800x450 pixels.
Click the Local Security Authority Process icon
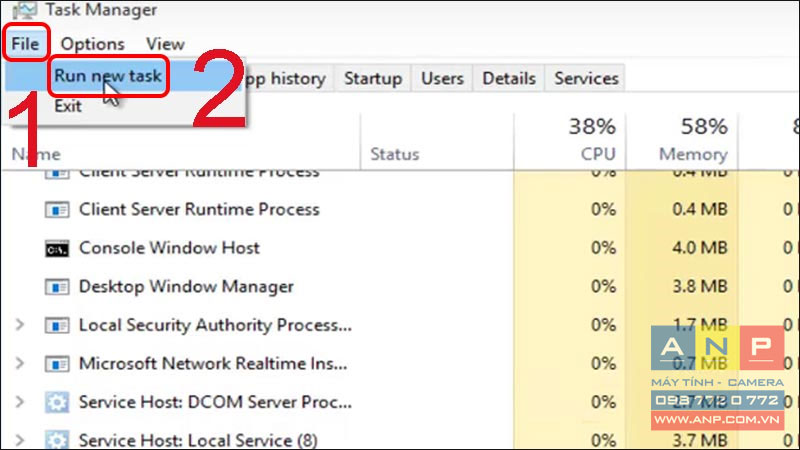click(x=57, y=326)
